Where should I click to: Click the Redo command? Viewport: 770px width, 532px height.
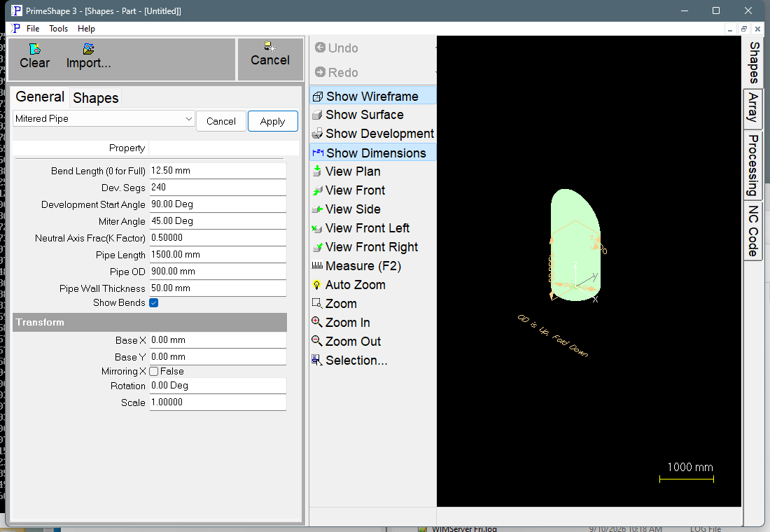point(337,72)
